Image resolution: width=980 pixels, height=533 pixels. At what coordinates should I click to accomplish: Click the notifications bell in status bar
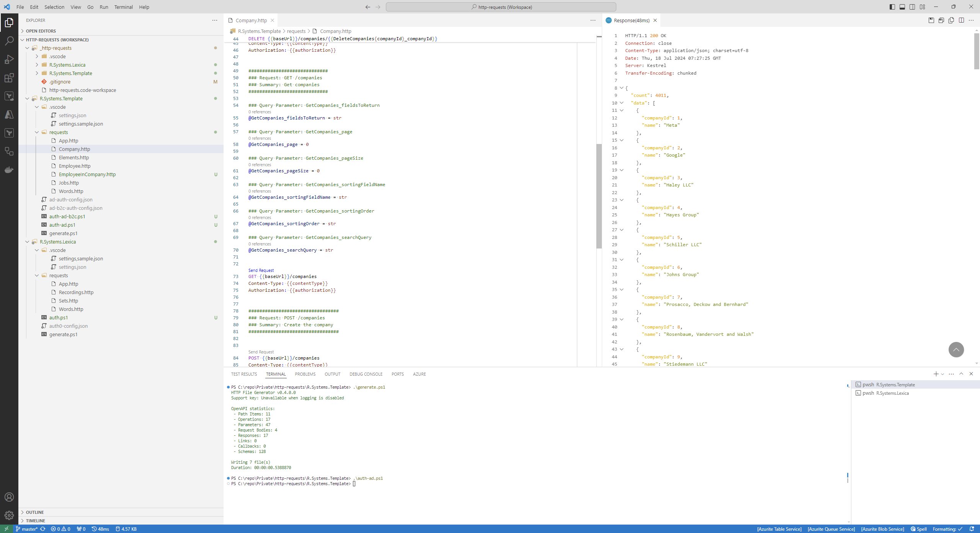click(x=972, y=529)
